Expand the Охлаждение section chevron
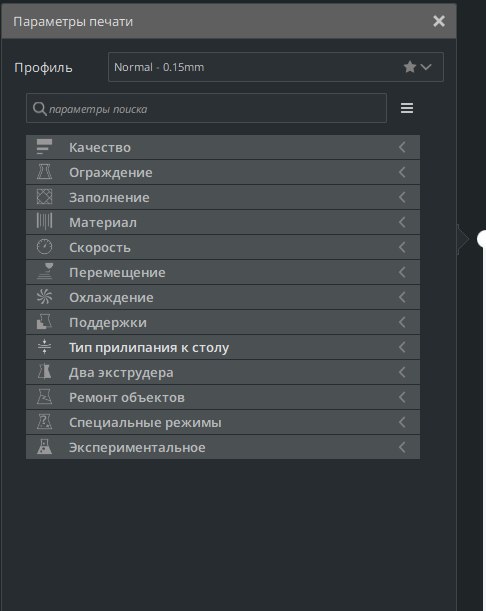 coord(402,297)
